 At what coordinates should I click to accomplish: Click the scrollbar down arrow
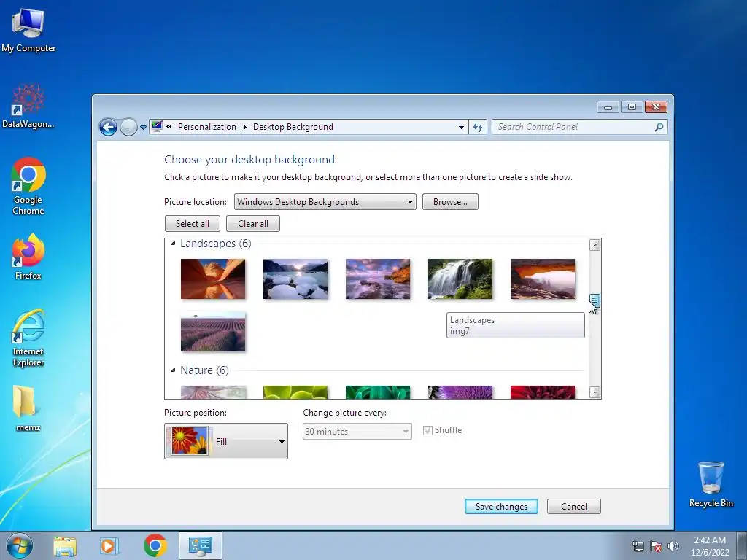pos(595,392)
